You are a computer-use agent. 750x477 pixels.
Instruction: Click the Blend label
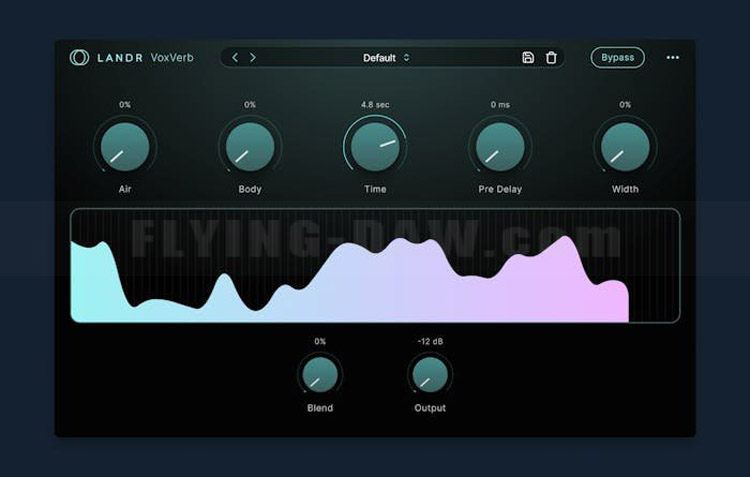[320, 408]
